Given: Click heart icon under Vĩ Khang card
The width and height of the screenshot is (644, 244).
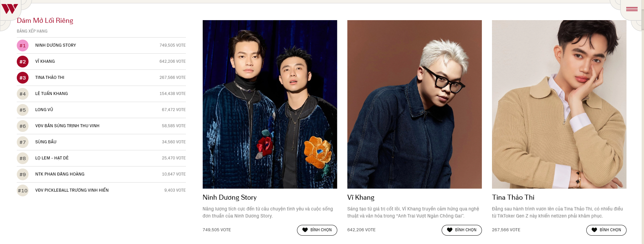Looking at the screenshot, I should 449,230.
